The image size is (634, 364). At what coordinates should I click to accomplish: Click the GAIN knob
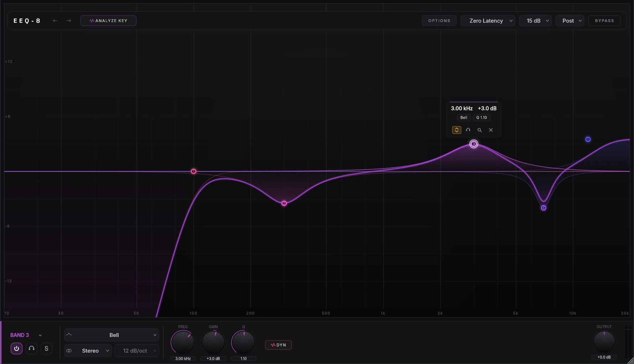[213, 342]
